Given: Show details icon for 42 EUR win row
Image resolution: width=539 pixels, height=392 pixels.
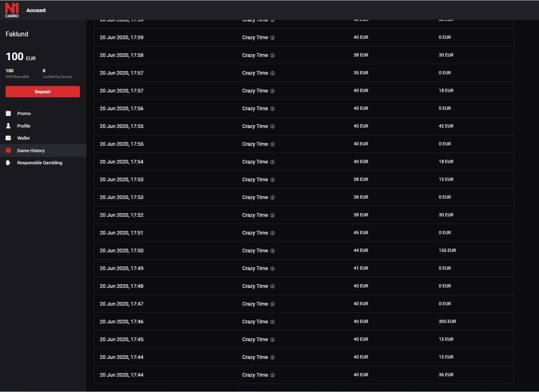Looking at the screenshot, I should click(x=273, y=126).
